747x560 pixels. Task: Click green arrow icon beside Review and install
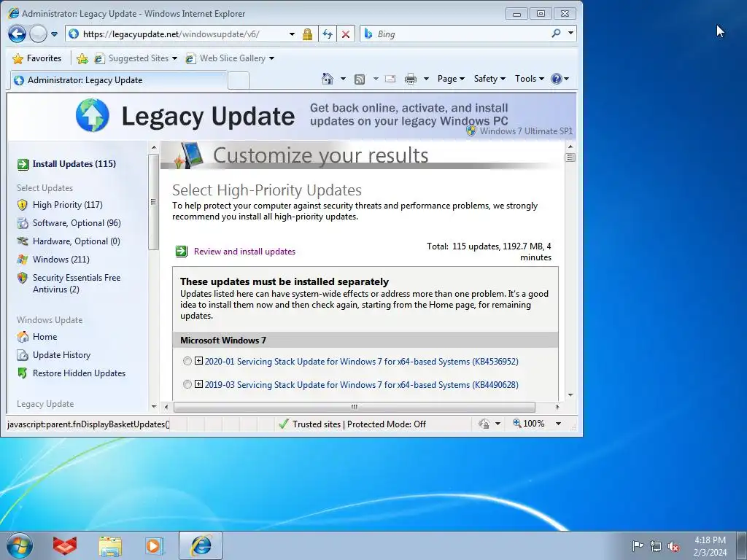coord(181,251)
